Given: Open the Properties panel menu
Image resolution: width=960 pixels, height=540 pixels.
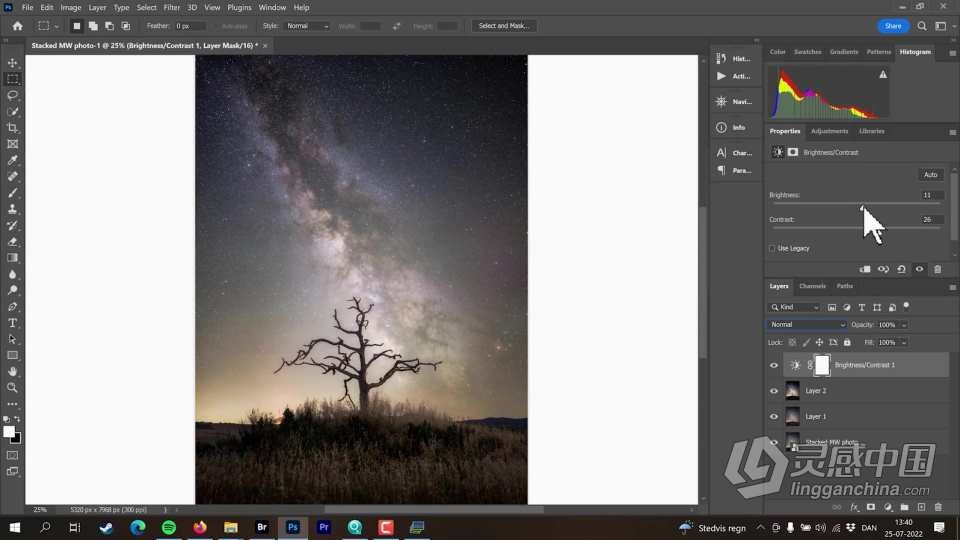Looking at the screenshot, I should point(952,132).
